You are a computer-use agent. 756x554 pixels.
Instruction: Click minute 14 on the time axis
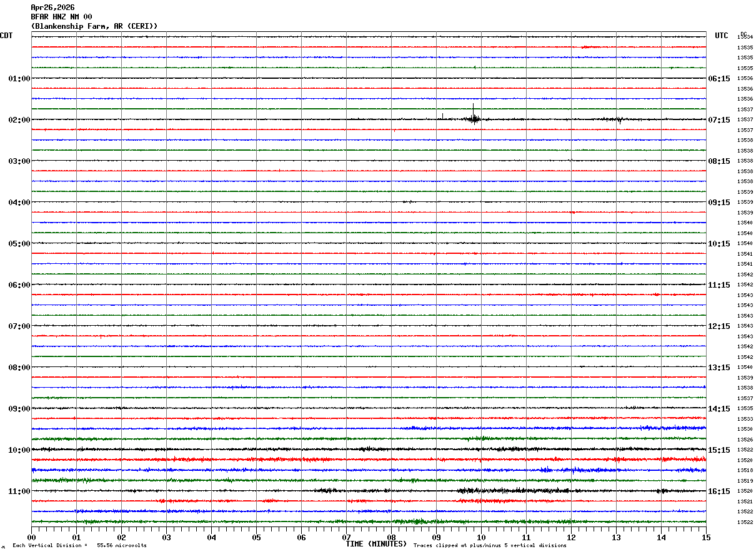[x=661, y=537]
